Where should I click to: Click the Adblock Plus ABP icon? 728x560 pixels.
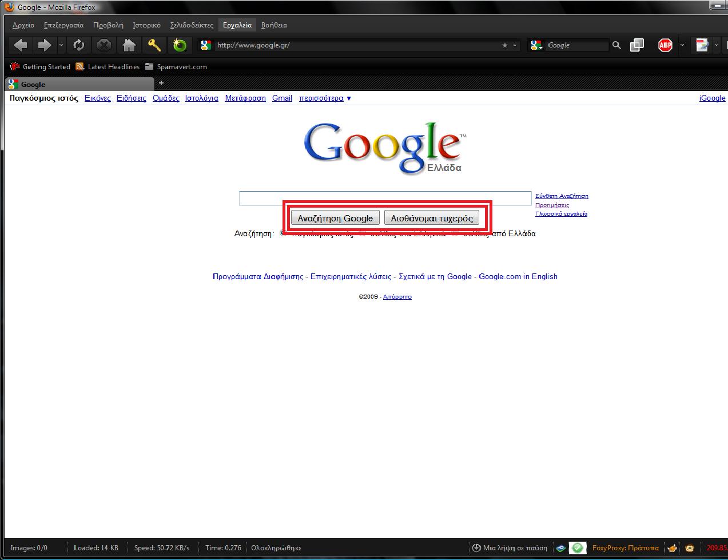[665, 45]
